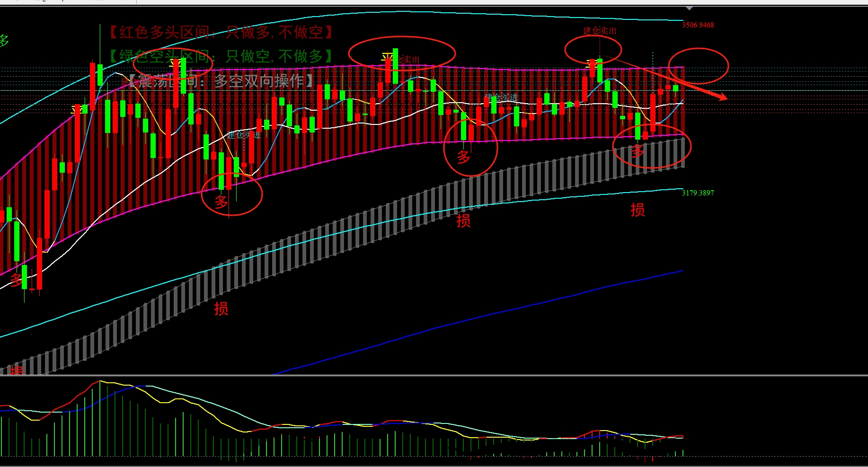The height and width of the screenshot is (467, 868).
Task: Click the red 损 label nearest the 3179.3897 price
Action: point(638,210)
